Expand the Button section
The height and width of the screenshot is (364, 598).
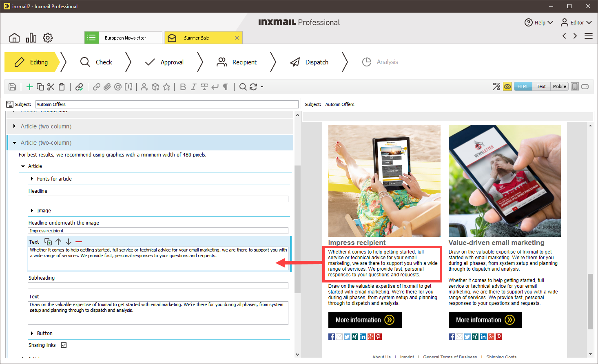(32, 333)
